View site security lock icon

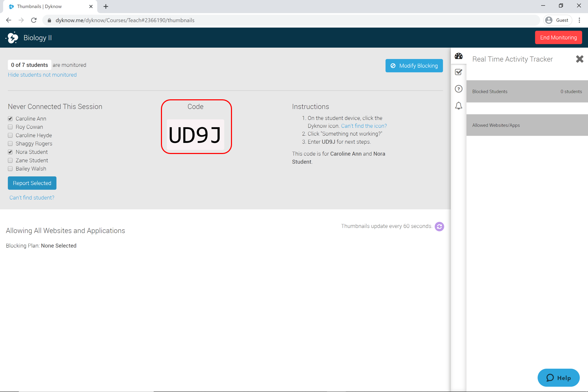click(x=49, y=20)
